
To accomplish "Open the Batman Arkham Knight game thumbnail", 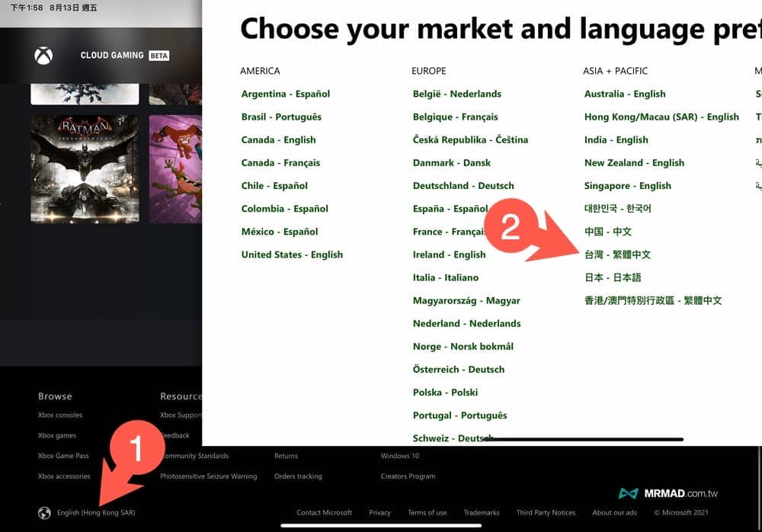I will pos(85,169).
